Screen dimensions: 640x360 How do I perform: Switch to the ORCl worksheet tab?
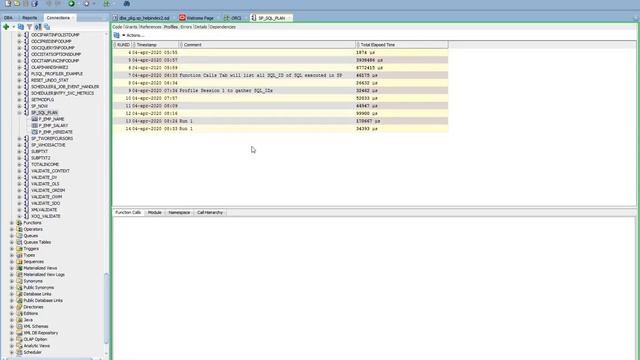233,18
